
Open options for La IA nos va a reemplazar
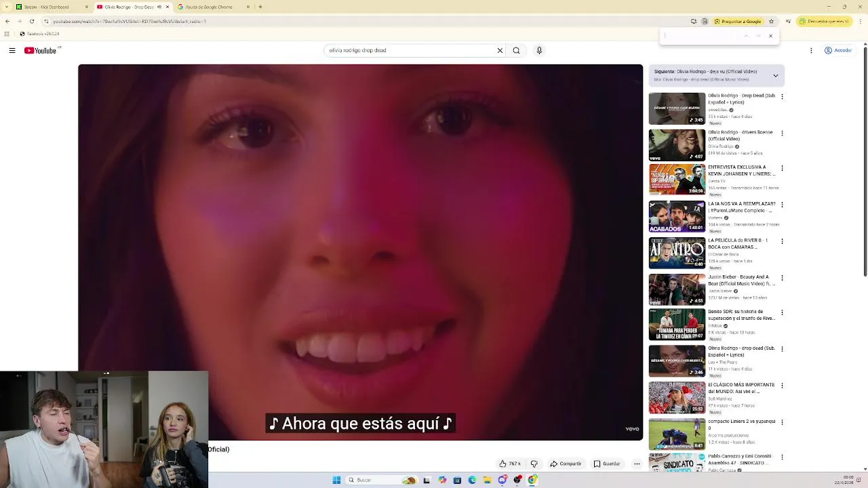[782, 205]
